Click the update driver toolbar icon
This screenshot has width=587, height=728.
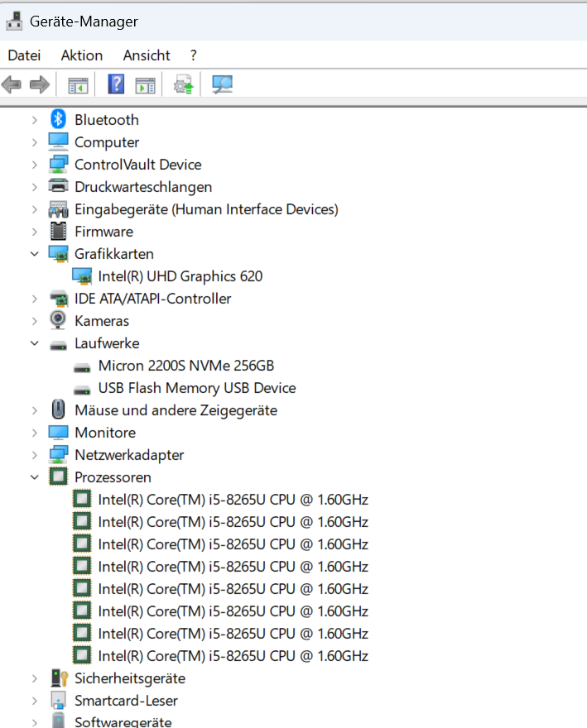(x=183, y=84)
